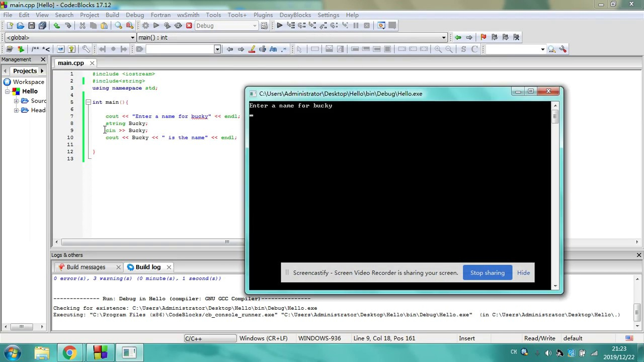Expand the Sources folder in project tree

pos(16,101)
